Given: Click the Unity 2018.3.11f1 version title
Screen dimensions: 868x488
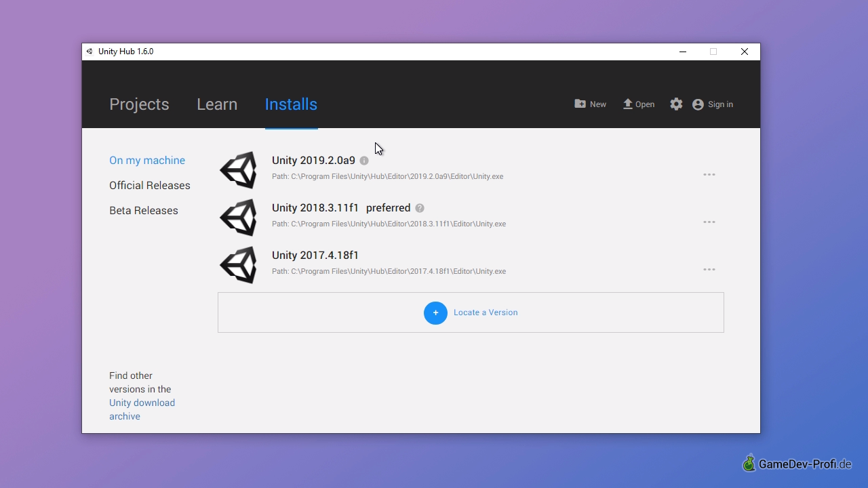Looking at the screenshot, I should [315, 208].
